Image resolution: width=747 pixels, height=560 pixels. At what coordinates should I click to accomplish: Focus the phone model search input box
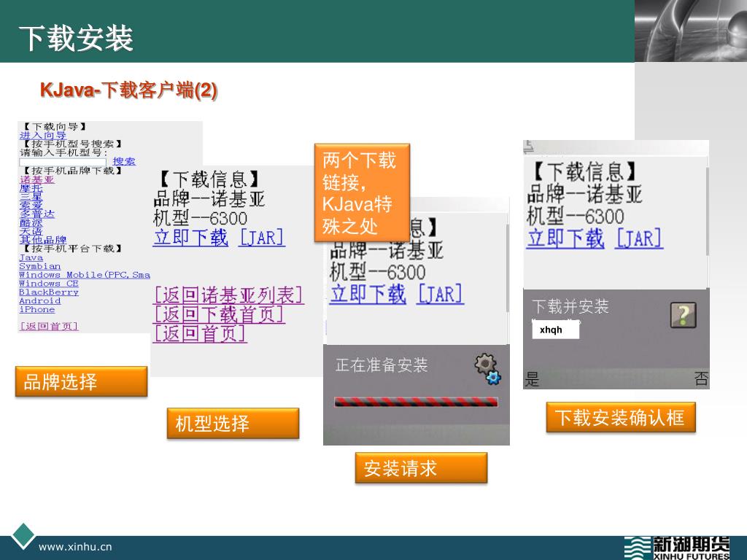63,162
